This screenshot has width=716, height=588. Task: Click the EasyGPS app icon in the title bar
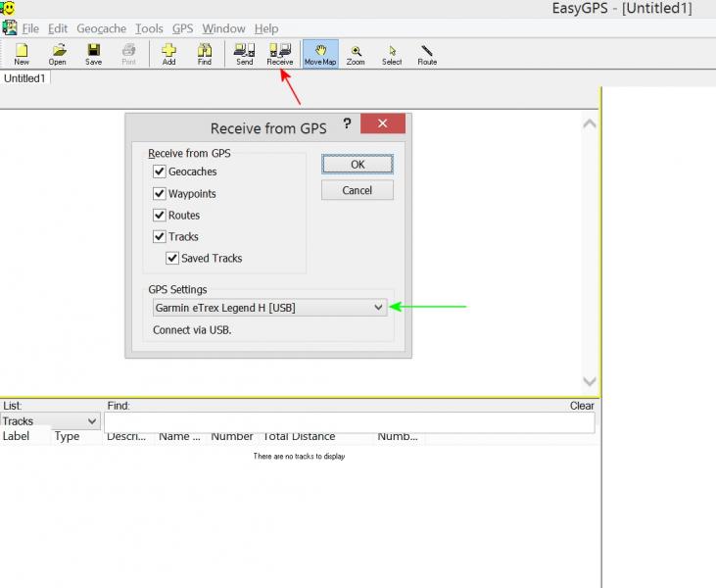(x=8, y=8)
